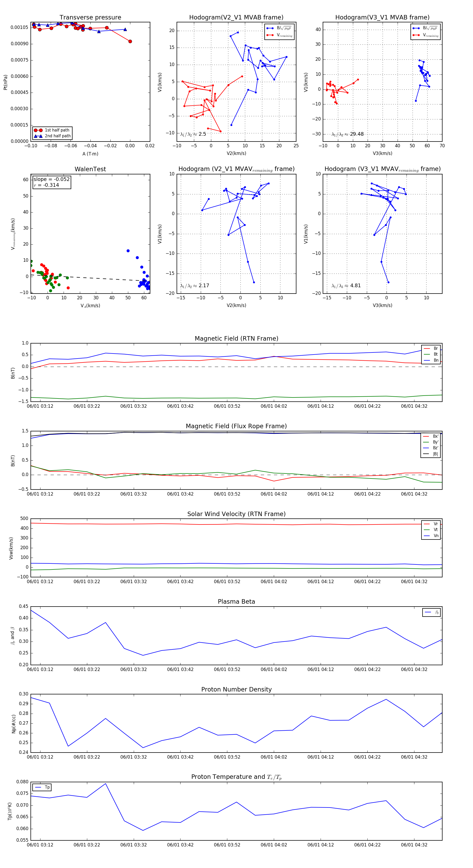Click the 'Hodogram(V3_V1 MVAB frame)' title
Screen dimensions: 473x868
[382, 18]
